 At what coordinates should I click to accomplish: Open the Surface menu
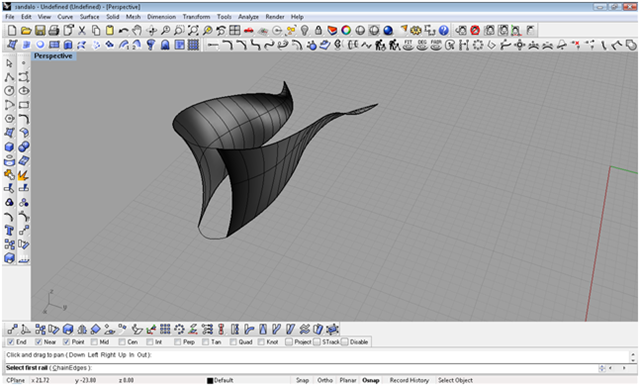[89, 17]
